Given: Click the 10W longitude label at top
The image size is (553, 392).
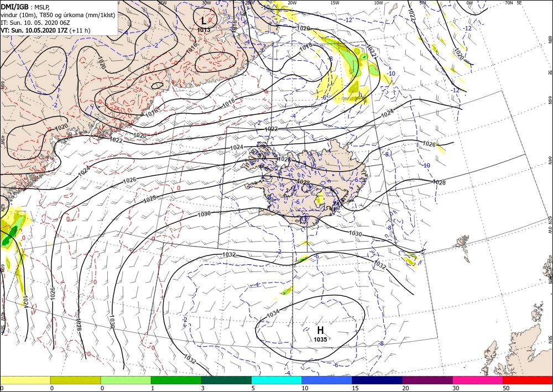Looking at the screenshot, I should tap(378, 3).
